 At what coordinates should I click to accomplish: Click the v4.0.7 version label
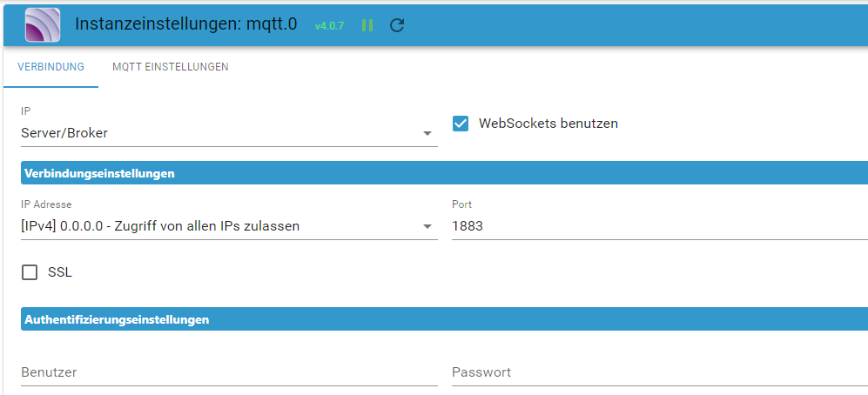coord(329,25)
